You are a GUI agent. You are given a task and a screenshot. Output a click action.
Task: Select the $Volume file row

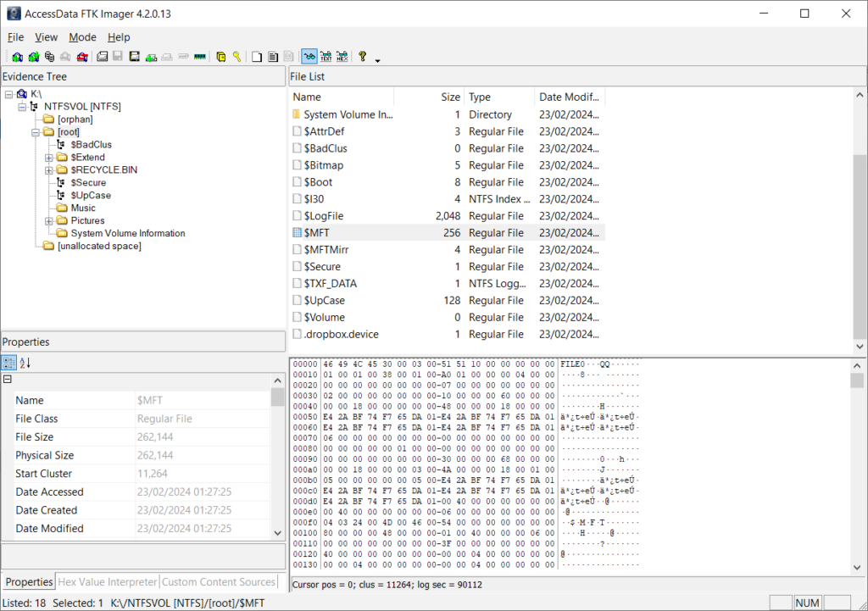(x=448, y=317)
